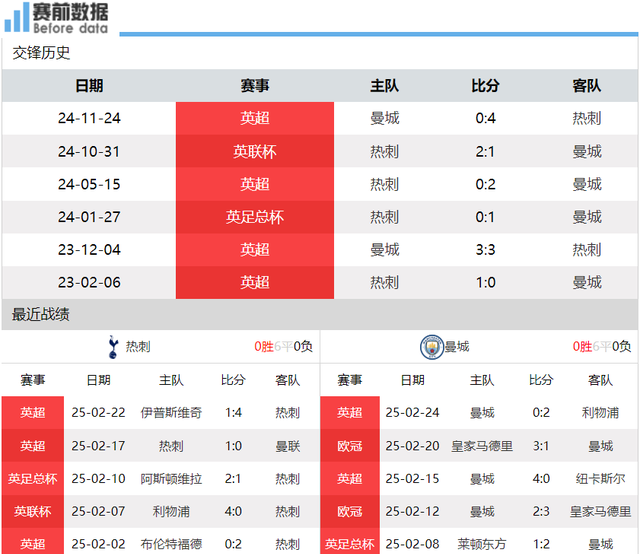Select the 25-02-17 date cell

pos(98,446)
